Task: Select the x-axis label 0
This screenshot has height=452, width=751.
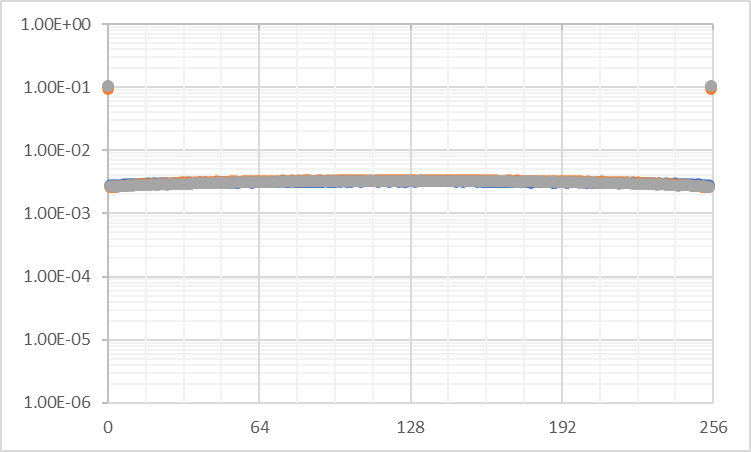Action: [x=108, y=427]
